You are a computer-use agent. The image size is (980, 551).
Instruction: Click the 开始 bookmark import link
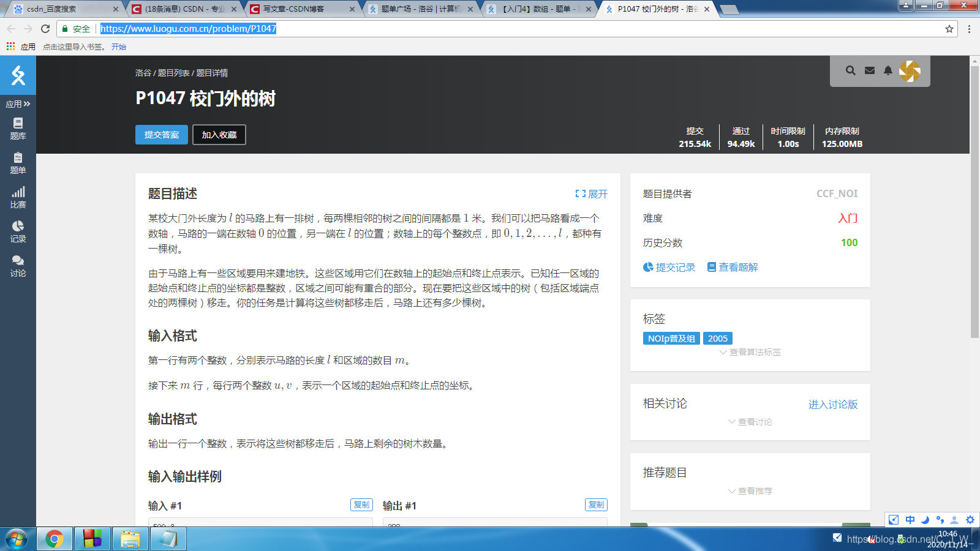(x=119, y=47)
